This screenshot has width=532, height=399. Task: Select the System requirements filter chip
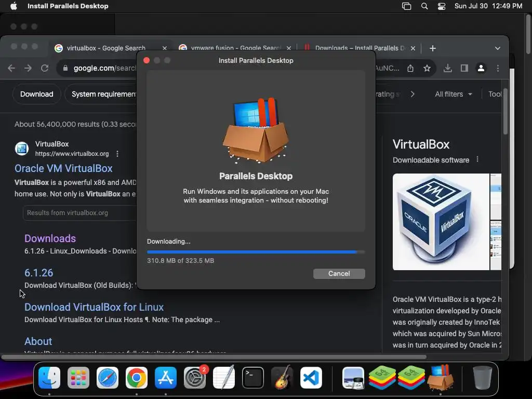102,94
